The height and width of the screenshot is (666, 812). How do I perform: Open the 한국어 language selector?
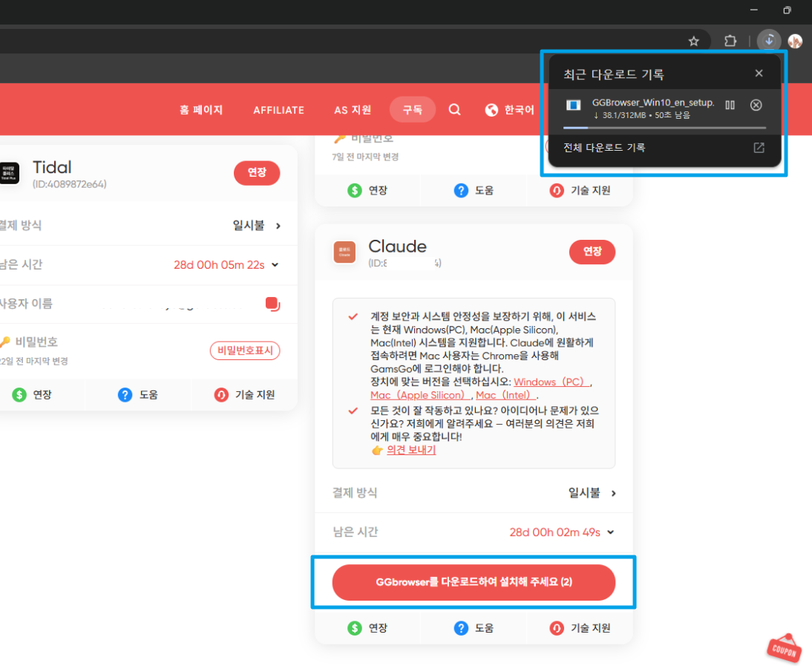pos(510,110)
